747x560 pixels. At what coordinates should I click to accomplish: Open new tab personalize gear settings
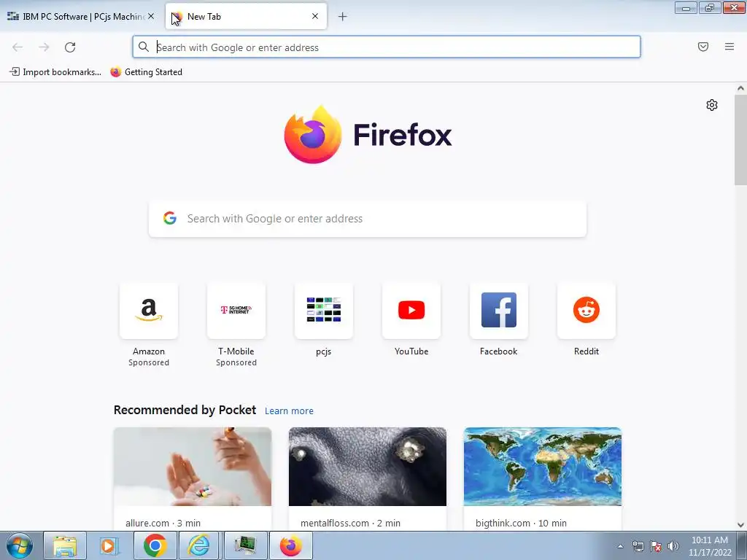(x=712, y=105)
